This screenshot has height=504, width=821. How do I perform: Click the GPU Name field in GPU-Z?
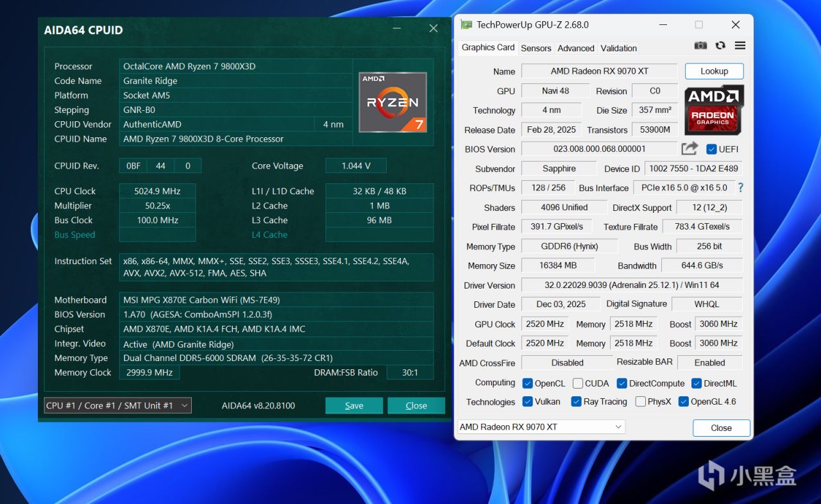click(x=599, y=71)
